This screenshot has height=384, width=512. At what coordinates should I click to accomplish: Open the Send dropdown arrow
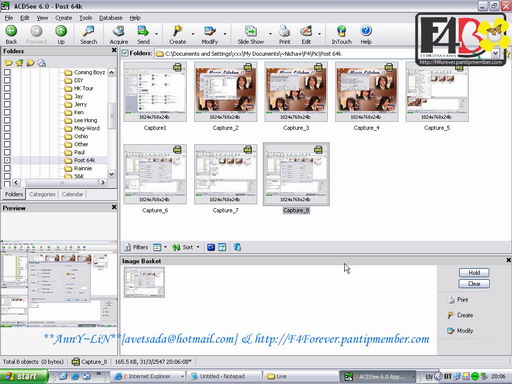[x=156, y=34]
